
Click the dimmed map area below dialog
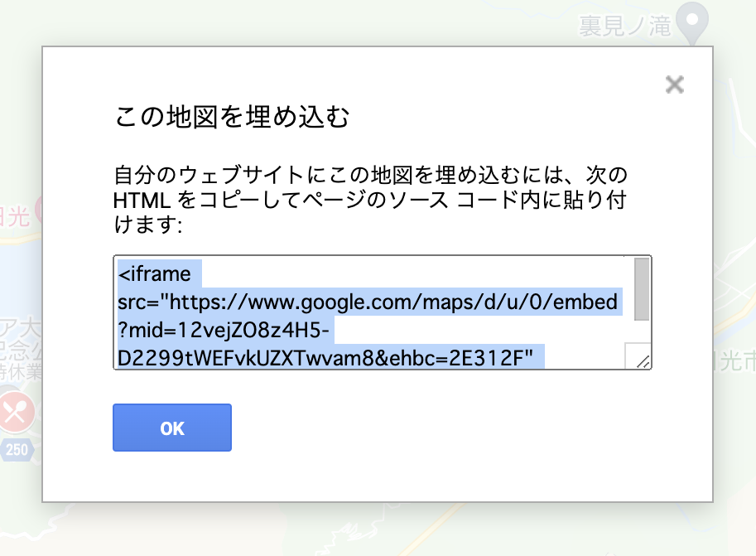(x=376, y=529)
